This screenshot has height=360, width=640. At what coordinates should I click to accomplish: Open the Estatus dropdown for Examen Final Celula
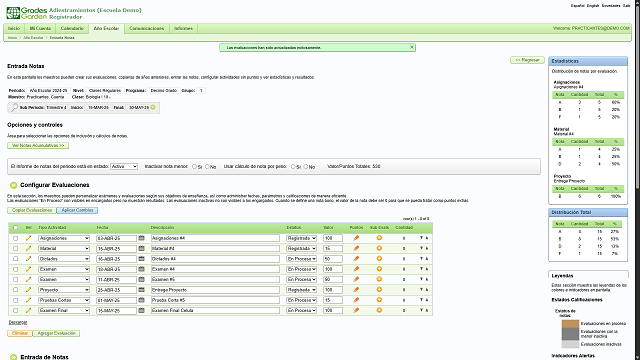pos(302,310)
